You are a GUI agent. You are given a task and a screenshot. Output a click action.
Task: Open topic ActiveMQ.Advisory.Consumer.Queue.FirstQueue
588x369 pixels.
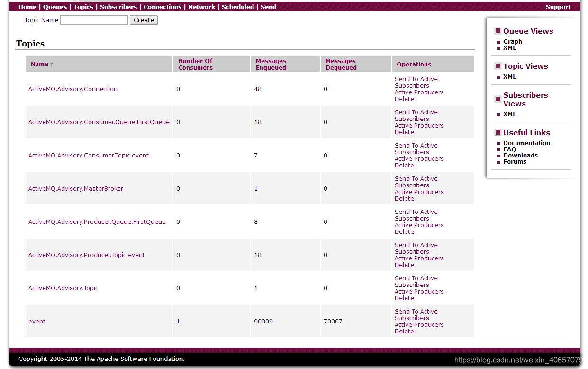point(99,122)
